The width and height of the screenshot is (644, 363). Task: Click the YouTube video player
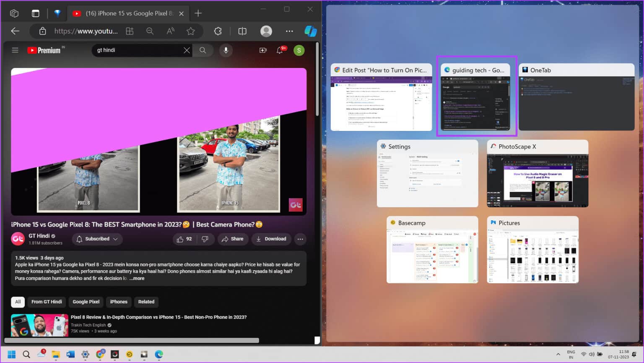coord(158,142)
